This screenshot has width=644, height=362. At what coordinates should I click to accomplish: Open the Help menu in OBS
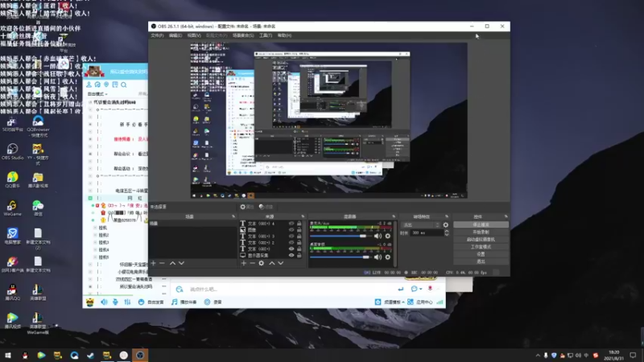pyautogui.click(x=285, y=35)
